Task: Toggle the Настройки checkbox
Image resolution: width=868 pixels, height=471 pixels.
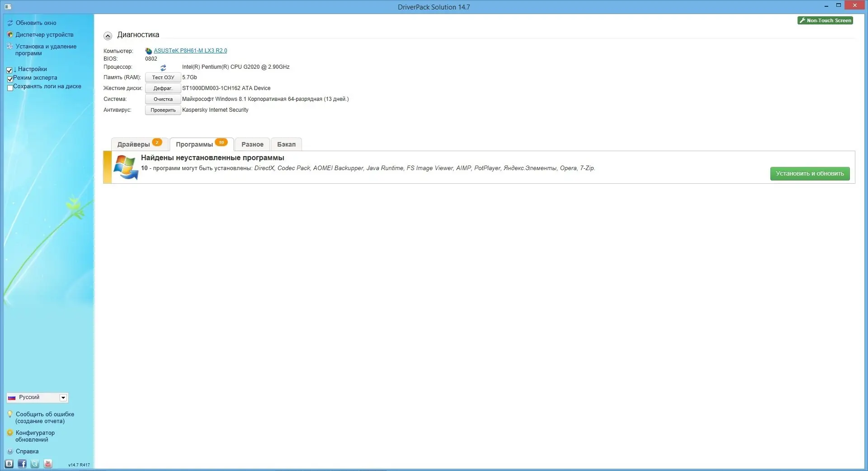Action: coord(9,70)
